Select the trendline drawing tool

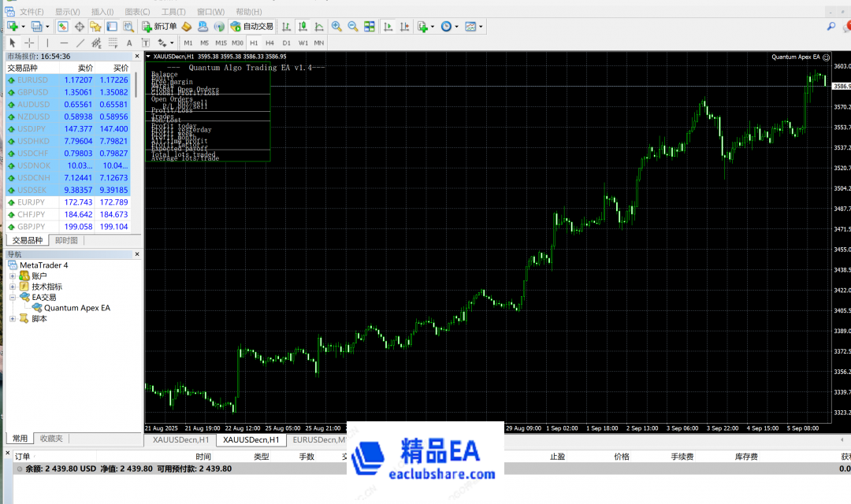pos(80,43)
